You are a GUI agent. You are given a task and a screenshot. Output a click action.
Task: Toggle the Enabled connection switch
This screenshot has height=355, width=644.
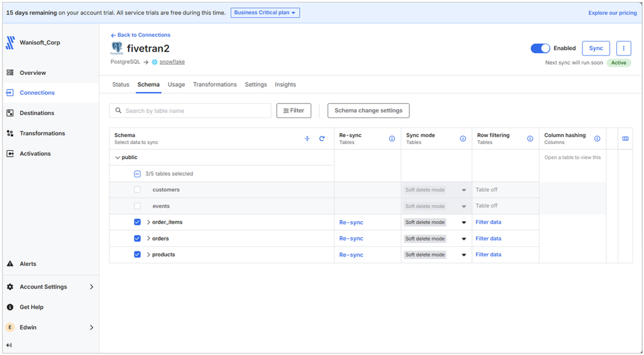pyautogui.click(x=540, y=48)
